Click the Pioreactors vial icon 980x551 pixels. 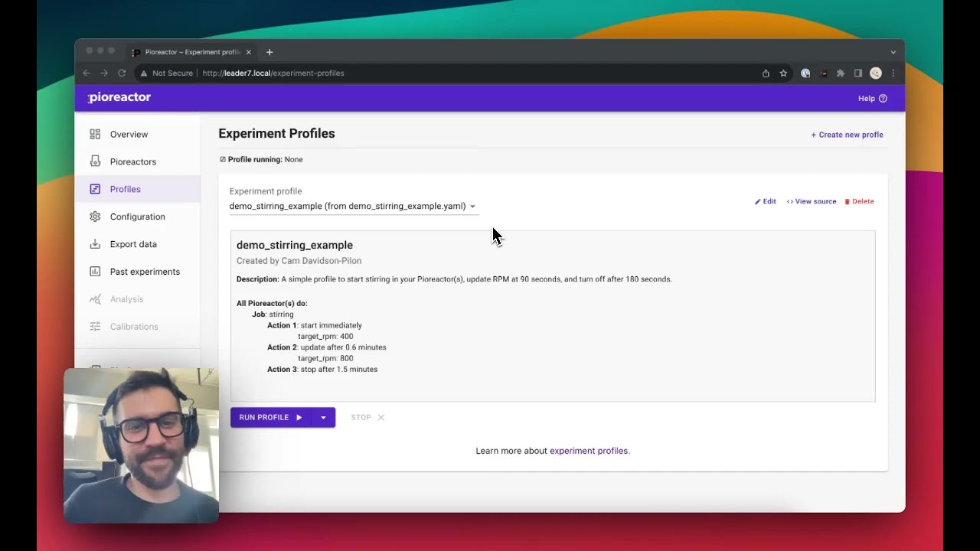click(x=95, y=161)
